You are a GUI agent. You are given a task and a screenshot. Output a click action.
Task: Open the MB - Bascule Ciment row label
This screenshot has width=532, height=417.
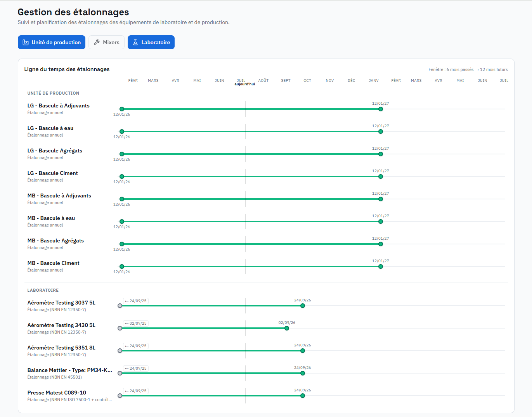click(x=53, y=263)
